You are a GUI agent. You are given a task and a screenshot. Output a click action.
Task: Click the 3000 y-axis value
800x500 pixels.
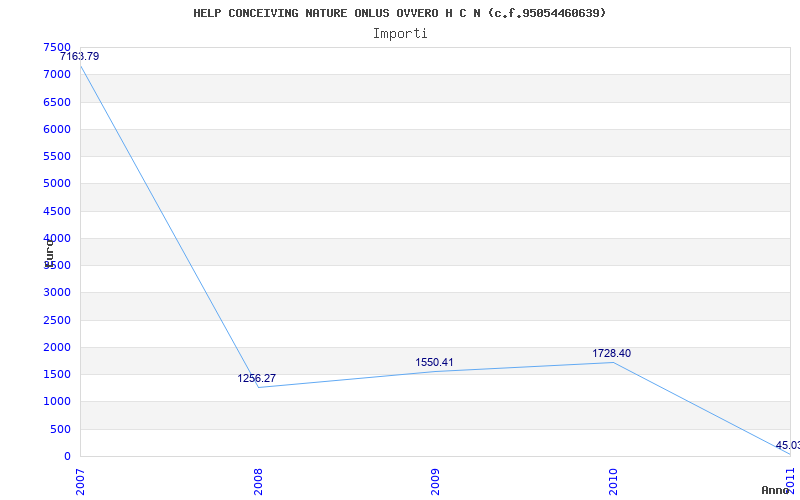(57, 293)
